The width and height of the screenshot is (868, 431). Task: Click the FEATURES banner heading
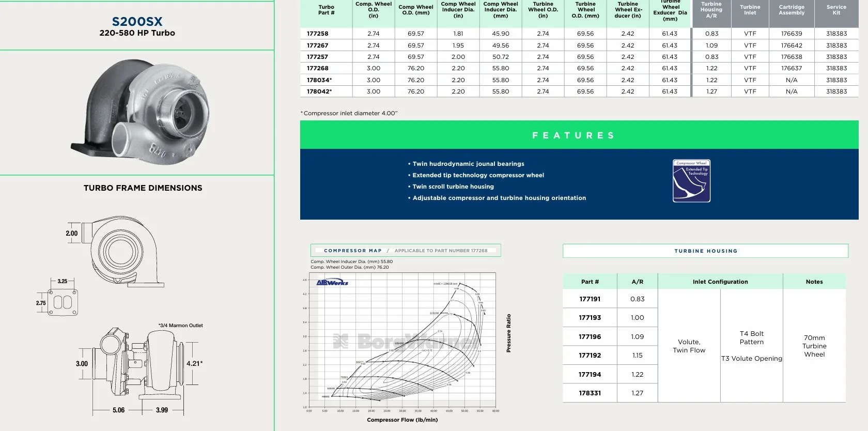[574, 135]
